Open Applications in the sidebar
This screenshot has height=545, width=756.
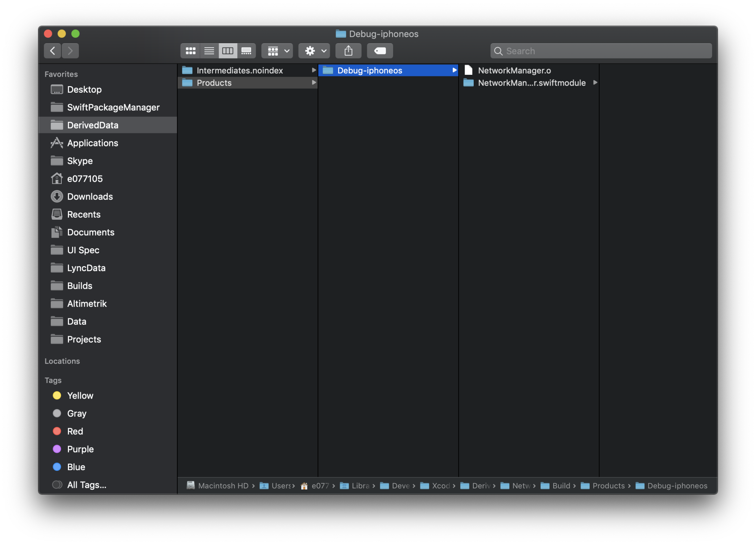coord(92,143)
